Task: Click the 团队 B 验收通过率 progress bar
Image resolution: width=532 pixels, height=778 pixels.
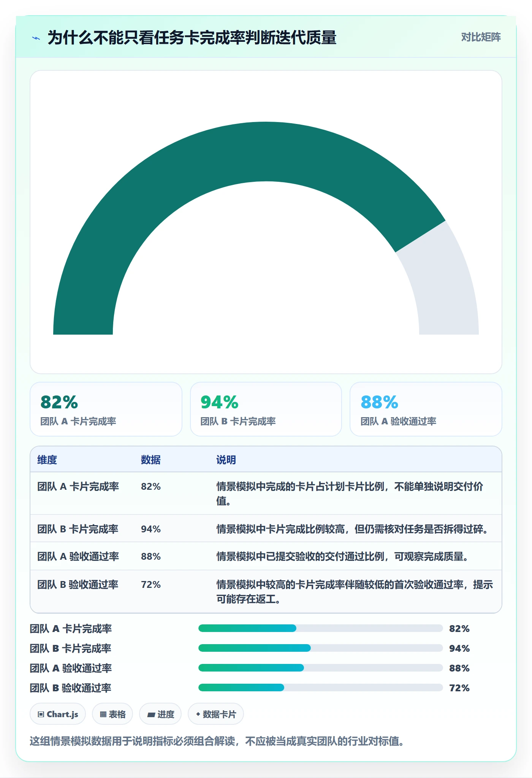Action: pyautogui.click(x=320, y=687)
